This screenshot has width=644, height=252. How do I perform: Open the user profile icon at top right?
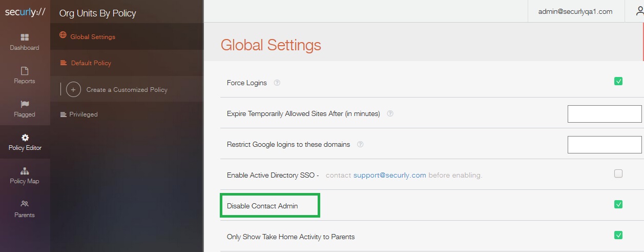(x=639, y=11)
